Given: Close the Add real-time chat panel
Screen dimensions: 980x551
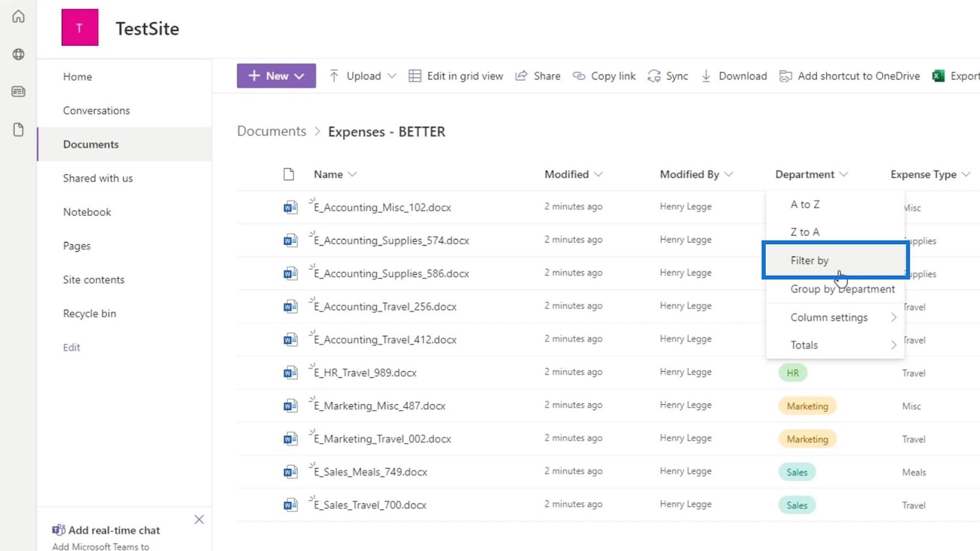Looking at the screenshot, I should (x=199, y=520).
